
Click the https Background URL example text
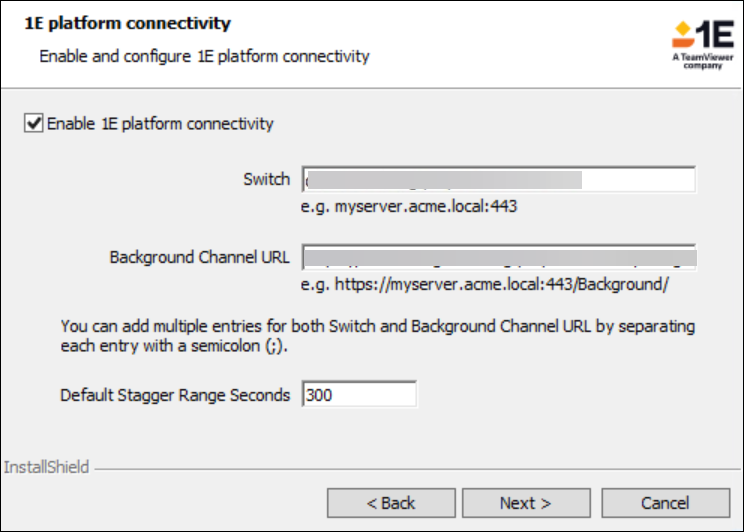point(484,284)
